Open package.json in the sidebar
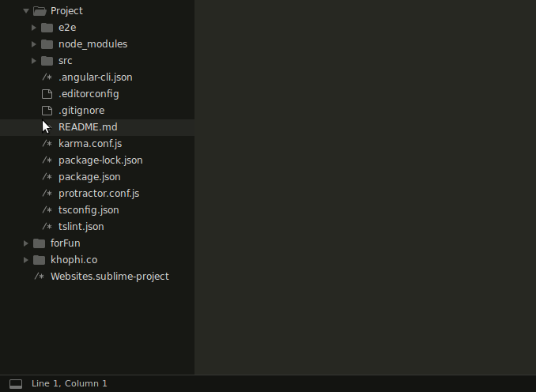 89,177
